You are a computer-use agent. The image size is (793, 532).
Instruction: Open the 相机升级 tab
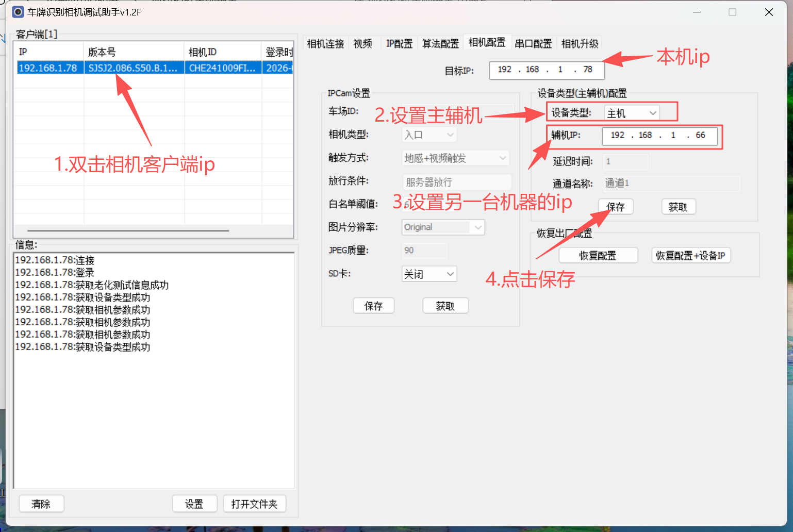(580, 44)
